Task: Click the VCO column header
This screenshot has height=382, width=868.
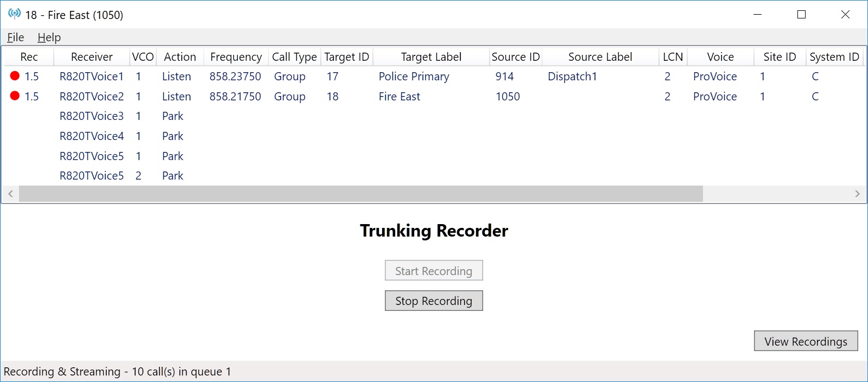Action: [143, 57]
